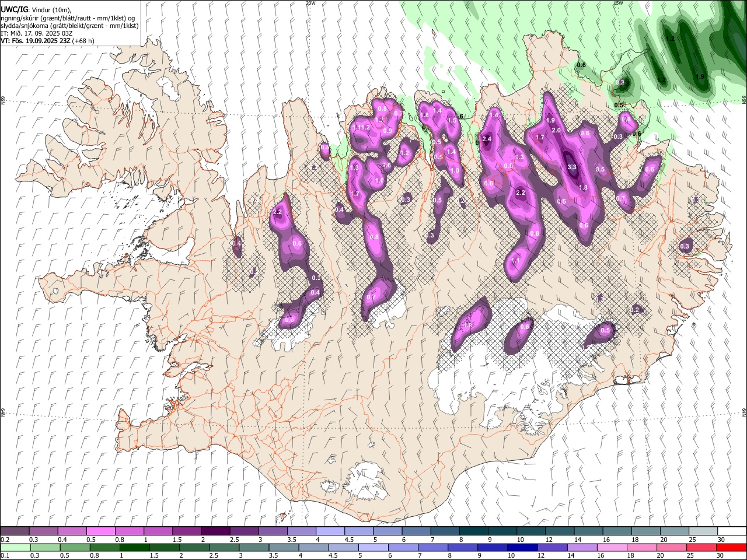The height and width of the screenshot is (560, 747).
Task: Pick the darkest green rain swatch starting at 1
Action: (134, 547)
